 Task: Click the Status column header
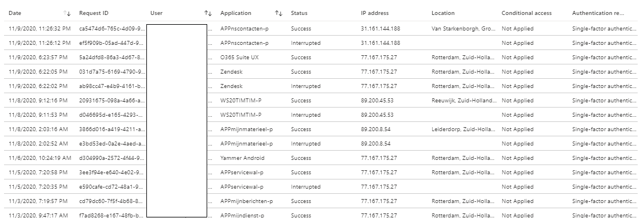pyautogui.click(x=299, y=13)
